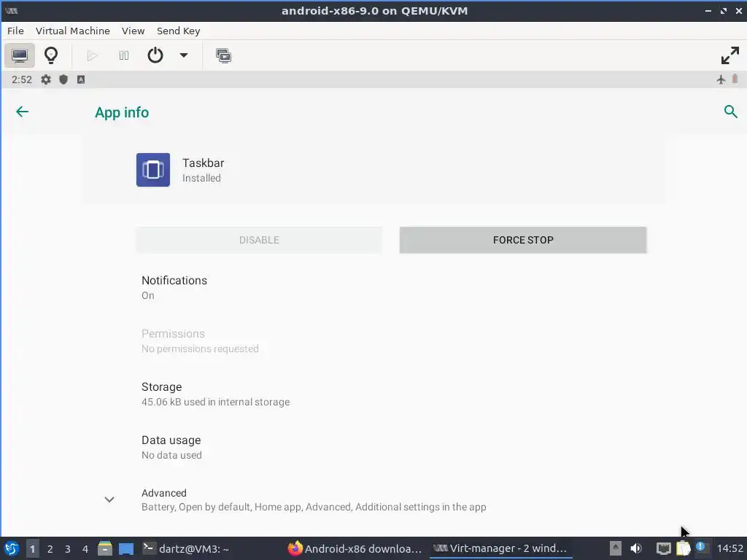Click network monitor tray icon
The image size is (747, 560).
[664, 548]
